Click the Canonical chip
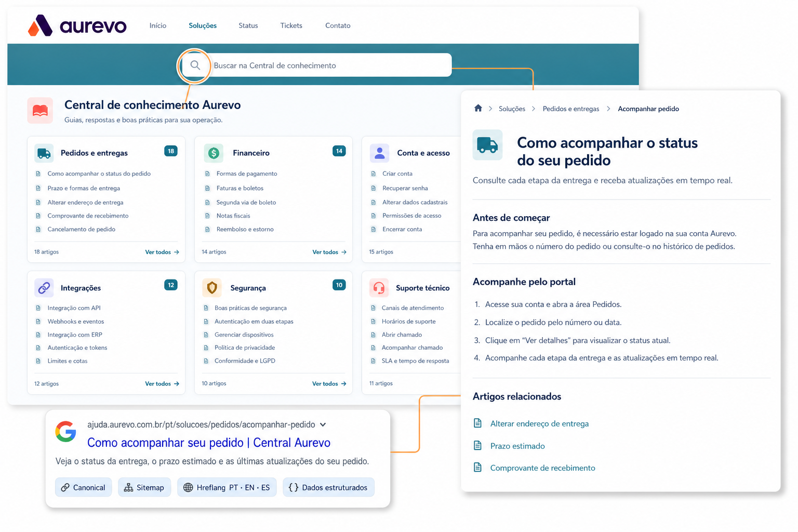 tap(83, 487)
